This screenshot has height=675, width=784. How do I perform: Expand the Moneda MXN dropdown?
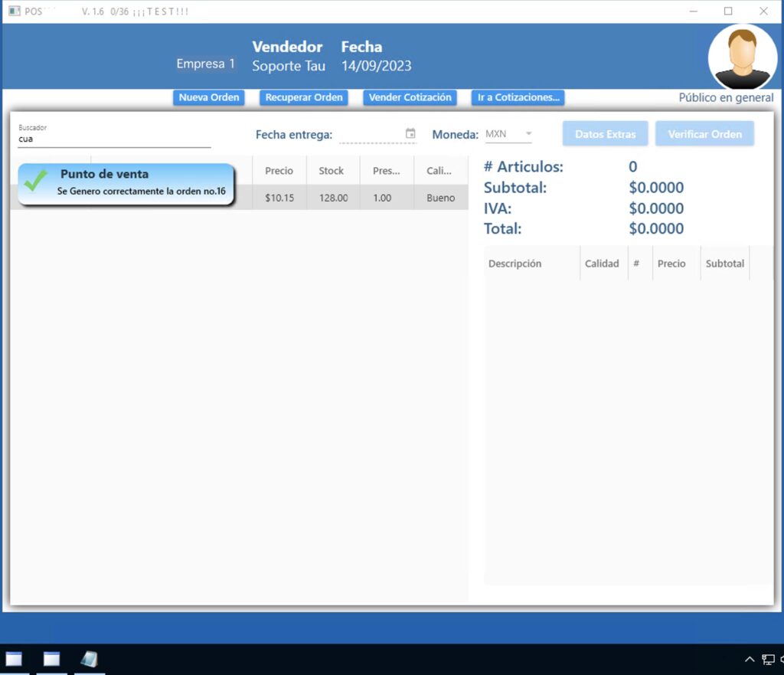pos(528,134)
